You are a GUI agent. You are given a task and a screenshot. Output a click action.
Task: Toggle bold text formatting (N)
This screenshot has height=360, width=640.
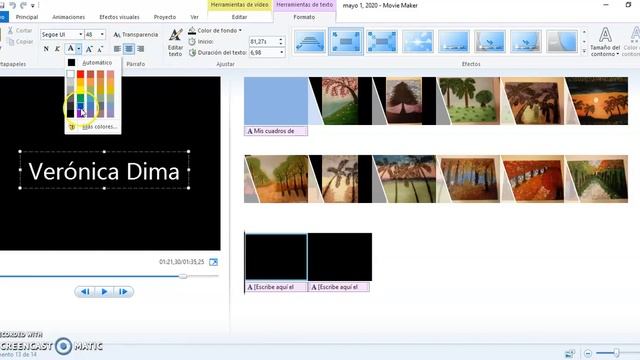pyautogui.click(x=46, y=49)
